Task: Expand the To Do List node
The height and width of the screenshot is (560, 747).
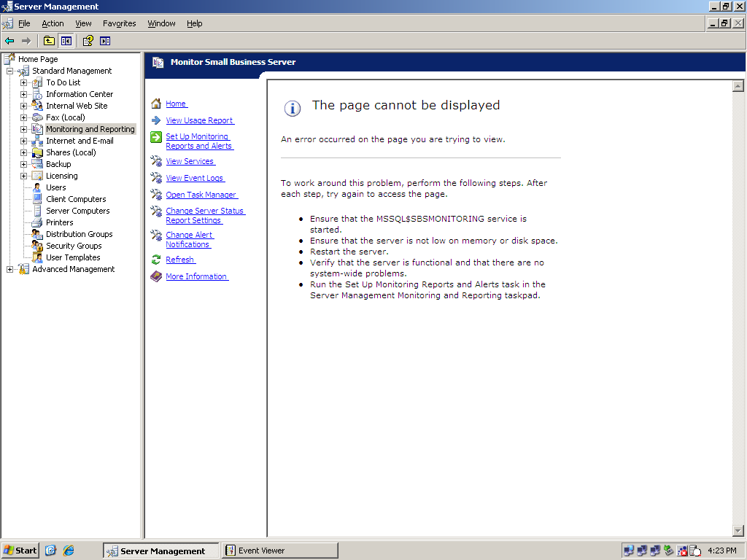Action: tap(23, 82)
